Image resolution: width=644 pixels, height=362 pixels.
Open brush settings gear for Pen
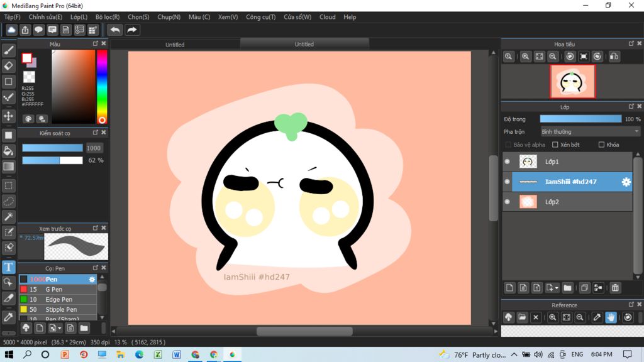pyautogui.click(x=92, y=279)
